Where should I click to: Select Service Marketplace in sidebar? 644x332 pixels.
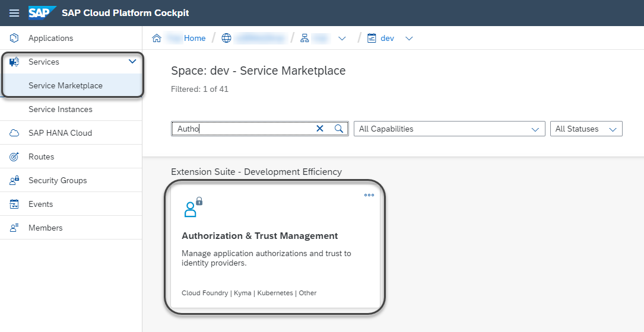click(71, 85)
